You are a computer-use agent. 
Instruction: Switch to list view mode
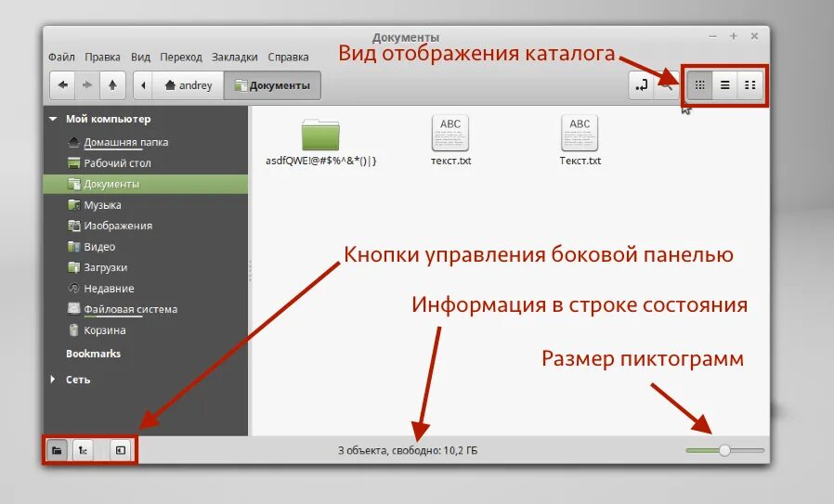pyautogui.click(x=725, y=85)
